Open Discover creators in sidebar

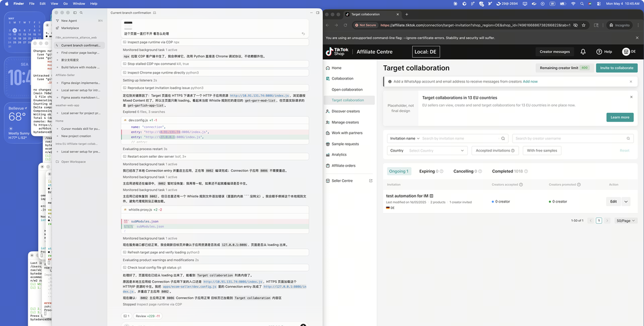pos(345,111)
